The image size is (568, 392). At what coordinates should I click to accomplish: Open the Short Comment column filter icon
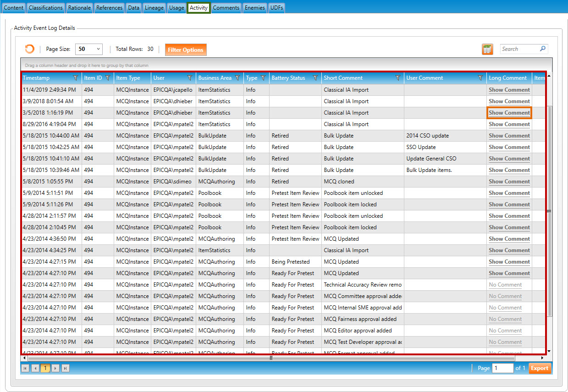coord(398,78)
